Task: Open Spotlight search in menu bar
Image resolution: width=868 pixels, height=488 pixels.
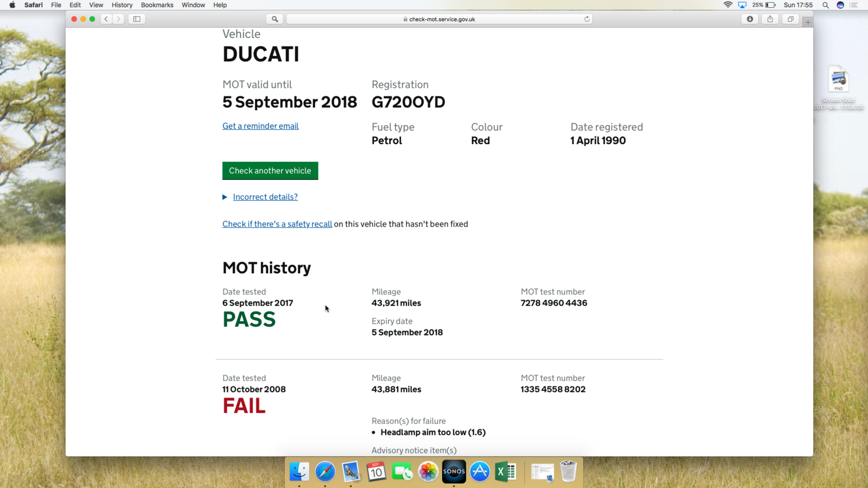Action: tap(826, 5)
